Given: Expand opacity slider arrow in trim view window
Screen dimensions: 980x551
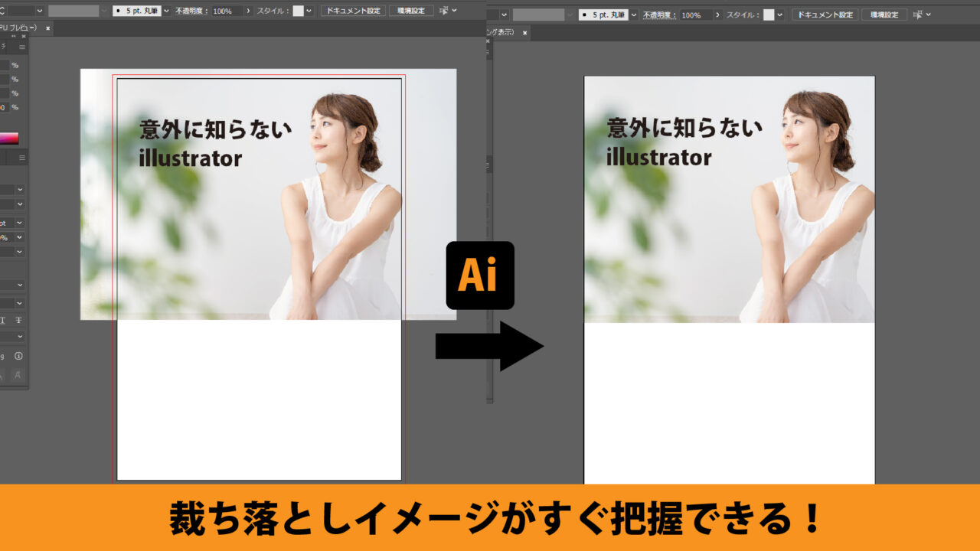Looking at the screenshot, I should [717, 15].
